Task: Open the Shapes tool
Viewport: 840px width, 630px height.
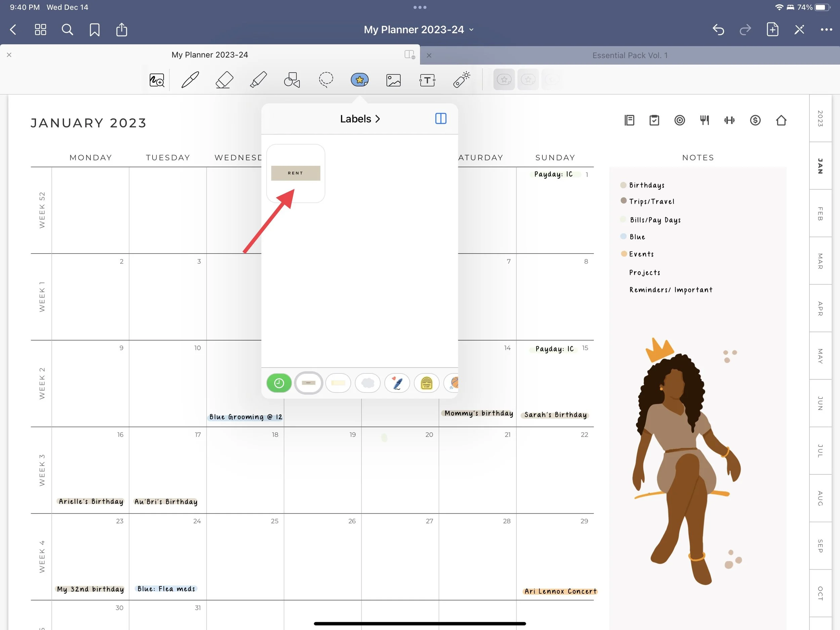Action: [292, 80]
